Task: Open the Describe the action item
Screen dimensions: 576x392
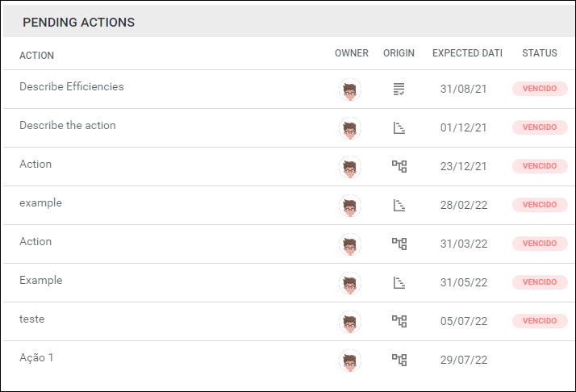Action: point(68,125)
